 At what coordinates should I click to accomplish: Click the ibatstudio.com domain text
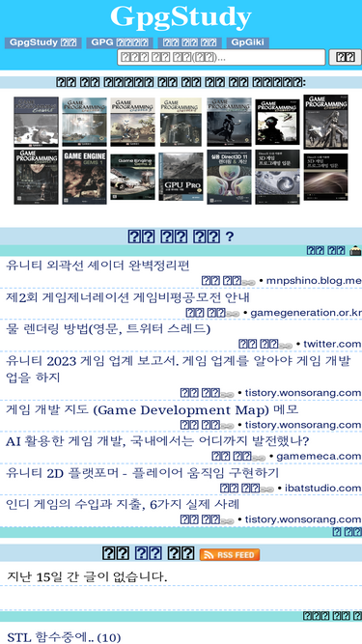[x=323, y=488]
